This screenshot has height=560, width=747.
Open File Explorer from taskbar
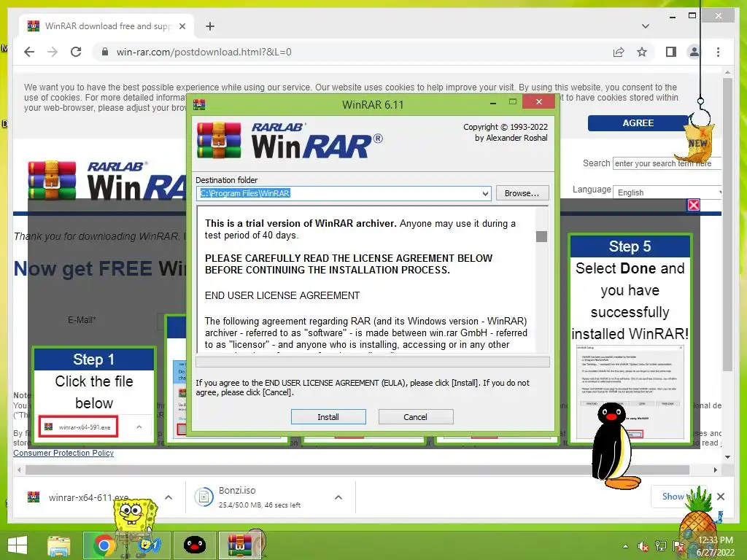pyautogui.click(x=59, y=545)
